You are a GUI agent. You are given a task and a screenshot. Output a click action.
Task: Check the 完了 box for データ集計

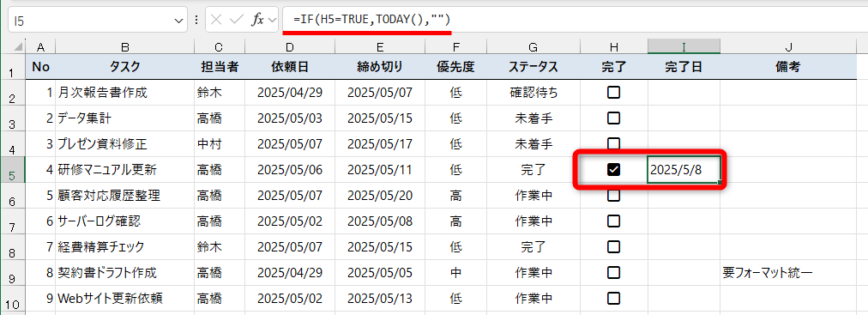[613, 118]
